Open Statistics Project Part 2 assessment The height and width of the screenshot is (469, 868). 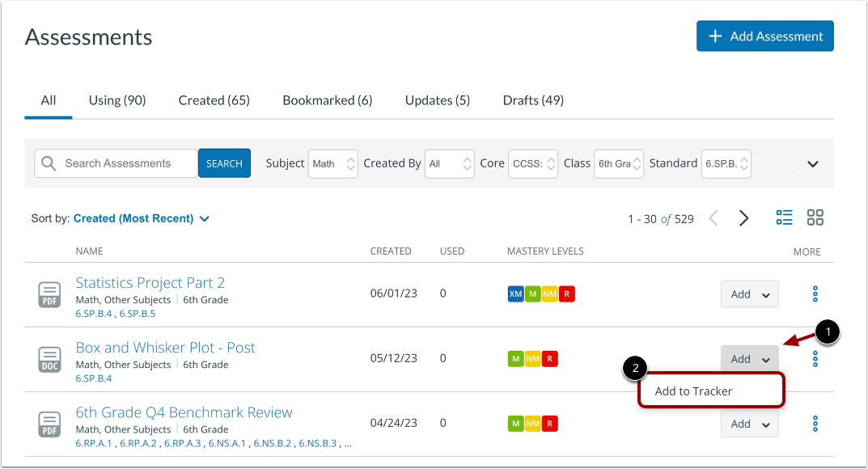click(x=150, y=283)
